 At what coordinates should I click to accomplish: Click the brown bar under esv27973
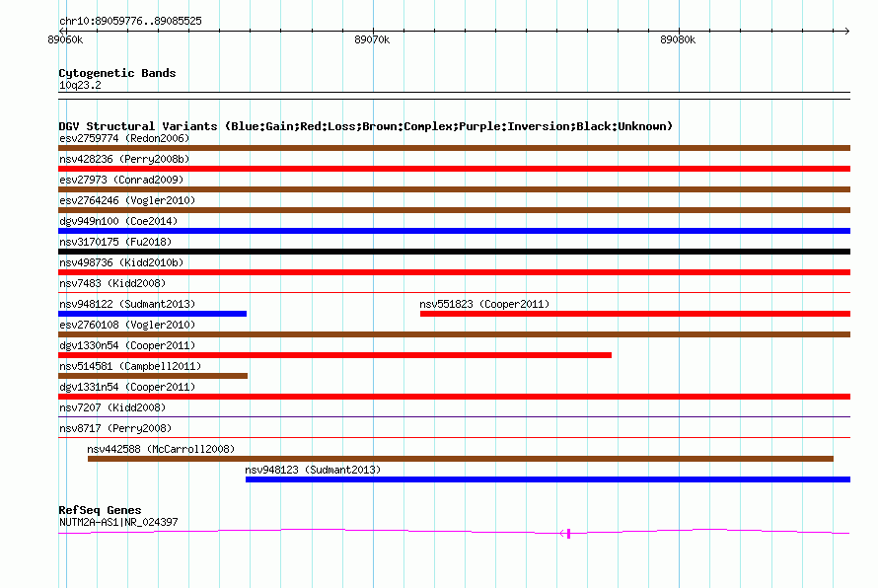[x=454, y=189]
